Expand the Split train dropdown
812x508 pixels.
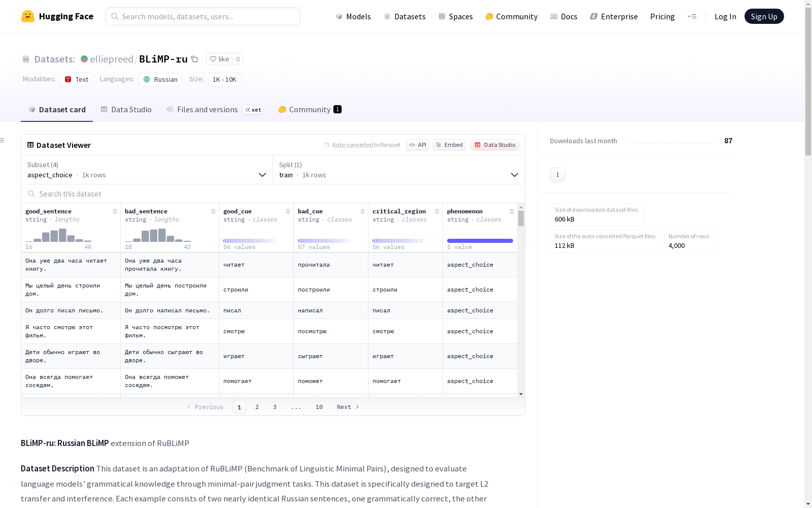coord(399,170)
